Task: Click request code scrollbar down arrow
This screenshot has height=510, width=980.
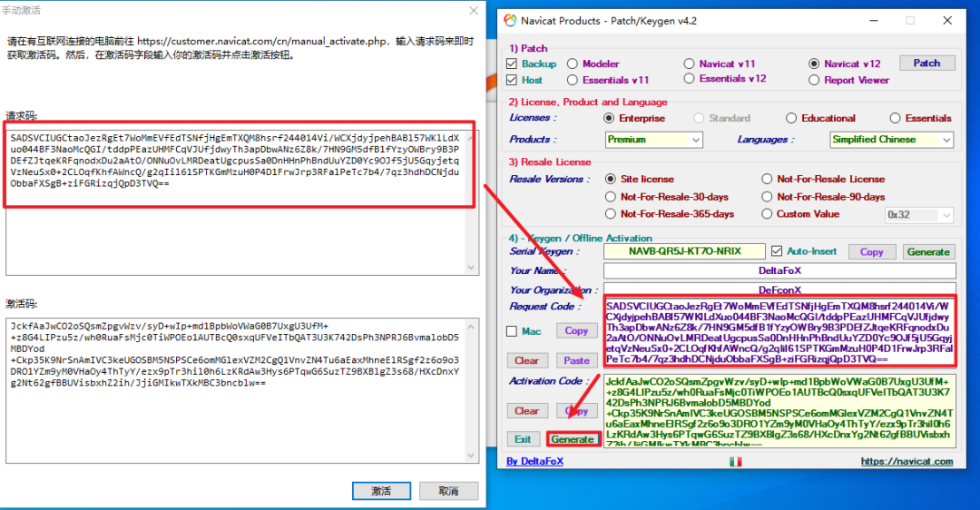Action: [x=471, y=268]
